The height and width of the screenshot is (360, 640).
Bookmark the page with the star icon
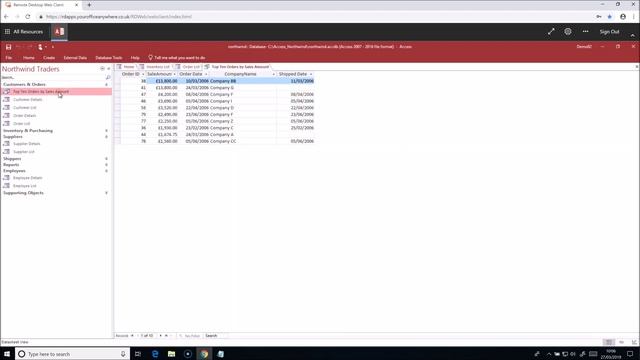[x=610, y=17]
